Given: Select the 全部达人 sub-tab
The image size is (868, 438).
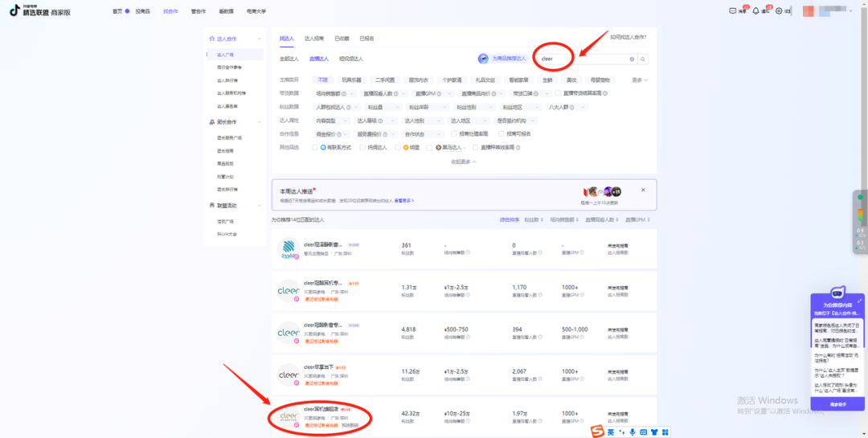Looking at the screenshot, I should point(289,59).
